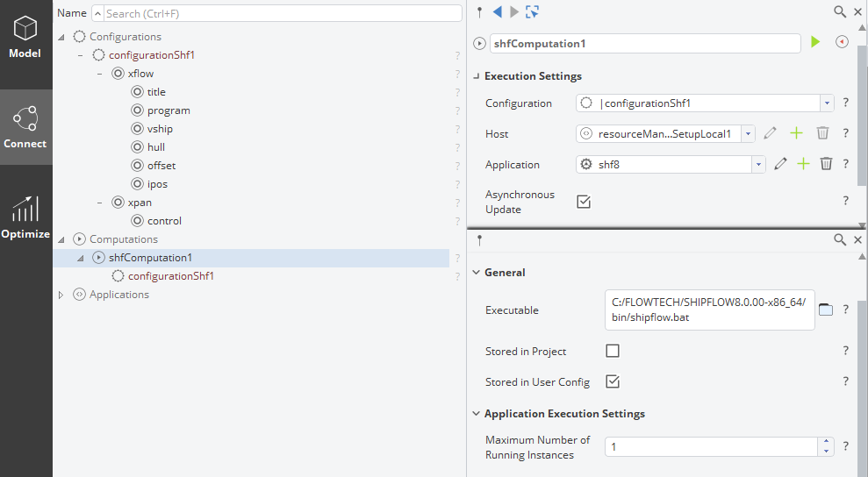Image resolution: width=868 pixels, height=477 pixels.
Task: Close the upper properties panel
Action: pos(858,11)
